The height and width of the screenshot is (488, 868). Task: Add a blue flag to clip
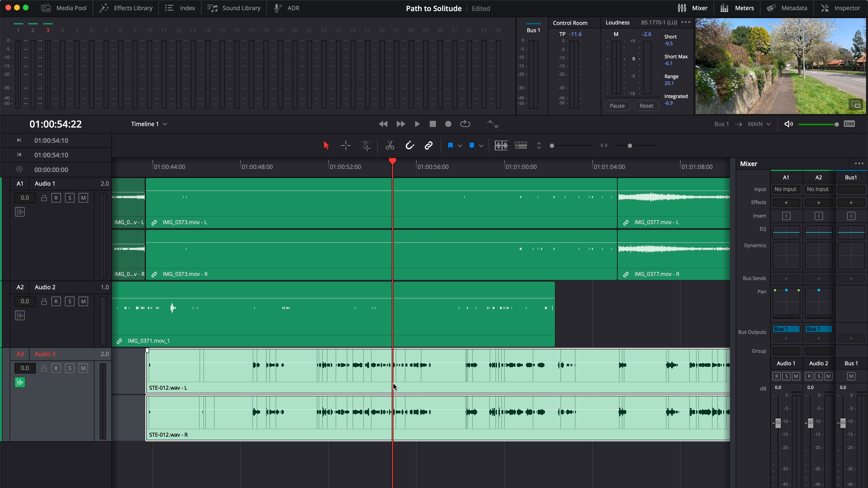450,145
